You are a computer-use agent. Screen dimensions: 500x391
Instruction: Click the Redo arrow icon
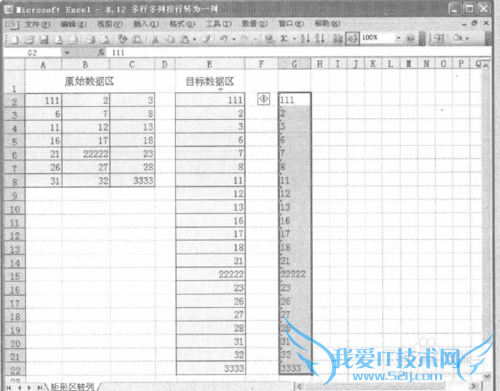245,39
